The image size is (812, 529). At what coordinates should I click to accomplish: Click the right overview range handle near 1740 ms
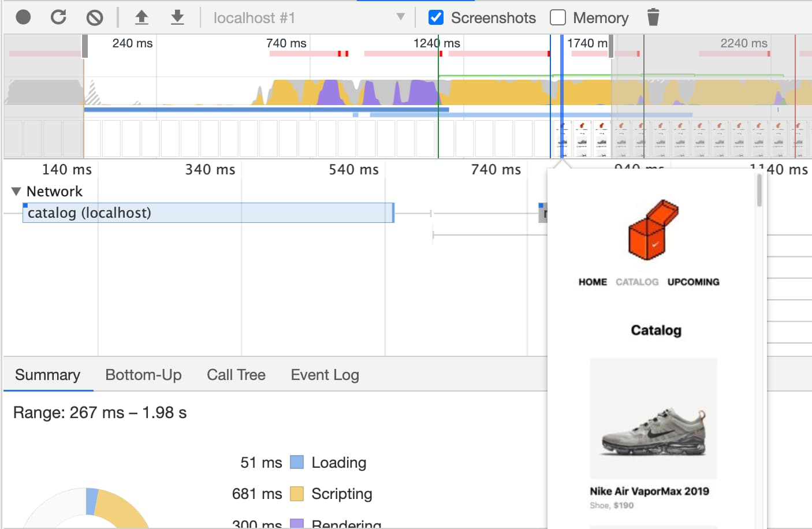(611, 46)
